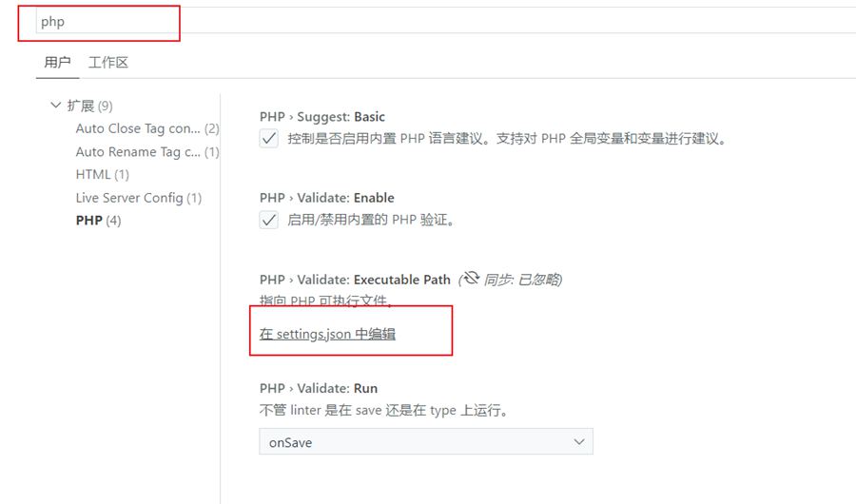Select Auto Rename Tag configuration item
This screenshot has height=504, width=856.
point(147,152)
